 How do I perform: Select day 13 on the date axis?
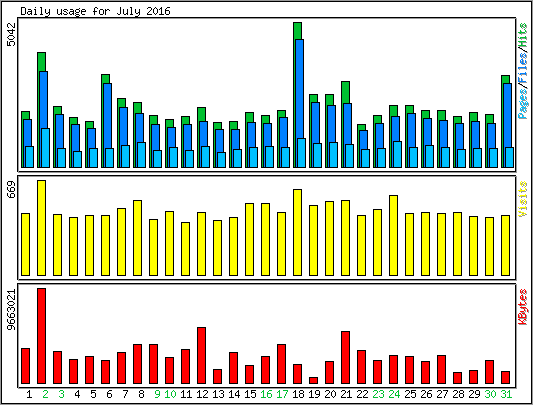pos(218,394)
